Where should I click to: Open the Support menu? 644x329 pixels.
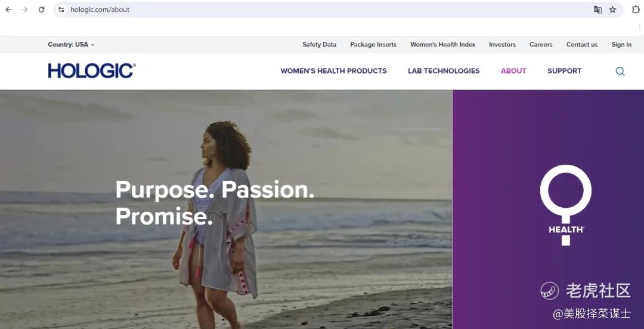pyautogui.click(x=564, y=70)
